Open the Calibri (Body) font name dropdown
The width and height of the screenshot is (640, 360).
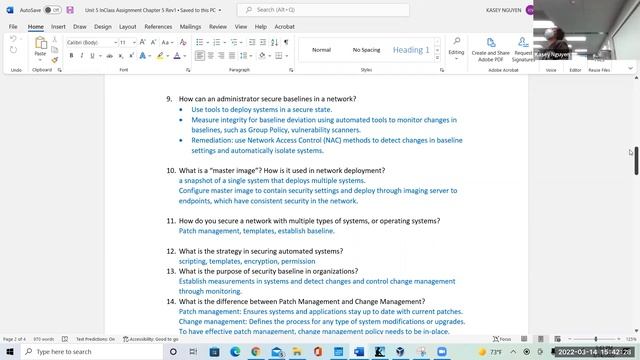[116, 42]
